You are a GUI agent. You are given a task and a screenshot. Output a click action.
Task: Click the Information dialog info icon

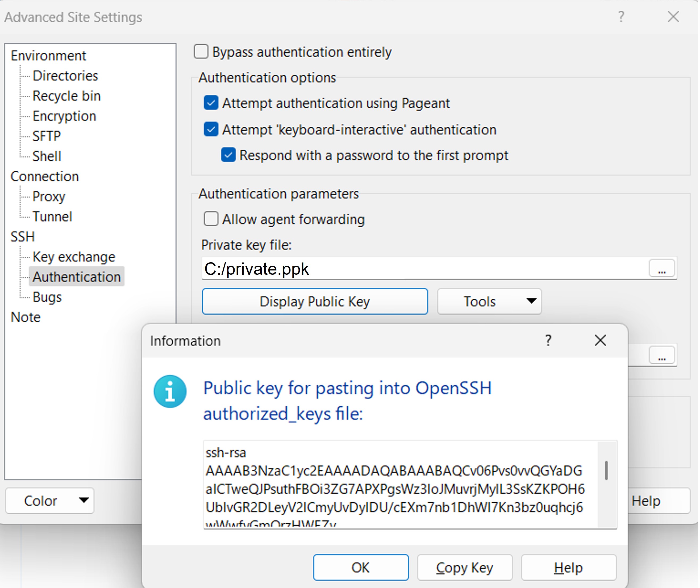170,392
